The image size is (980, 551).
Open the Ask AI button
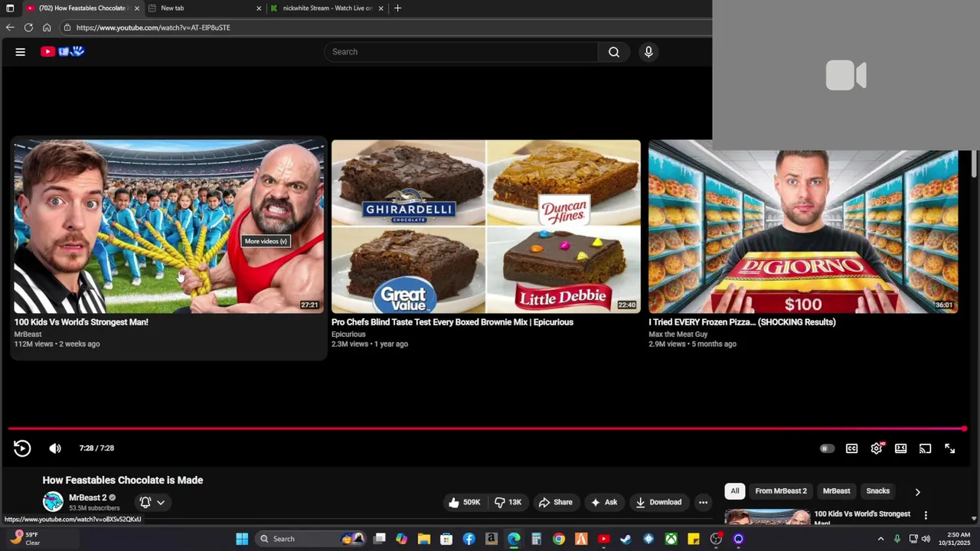[604, 502]
